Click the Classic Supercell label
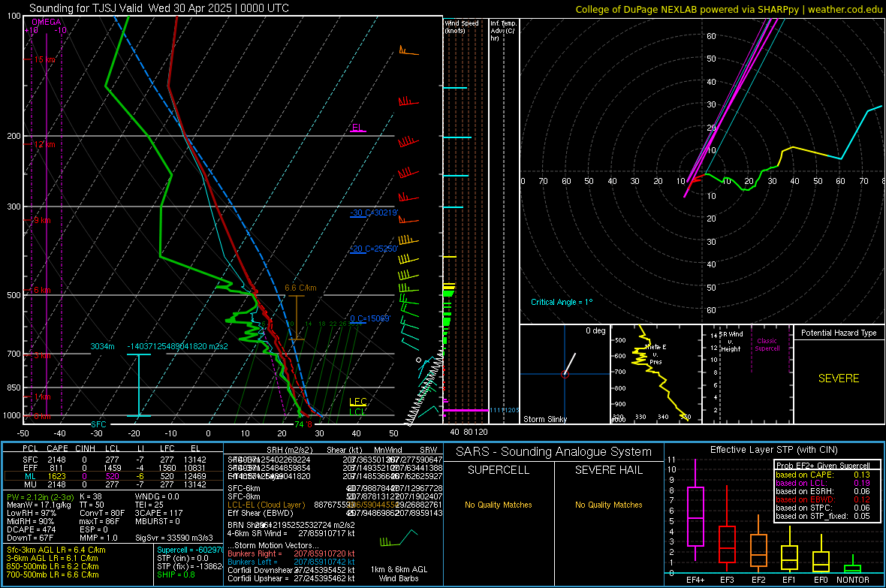This screenshot has height=588, width=886. point(767,345)
